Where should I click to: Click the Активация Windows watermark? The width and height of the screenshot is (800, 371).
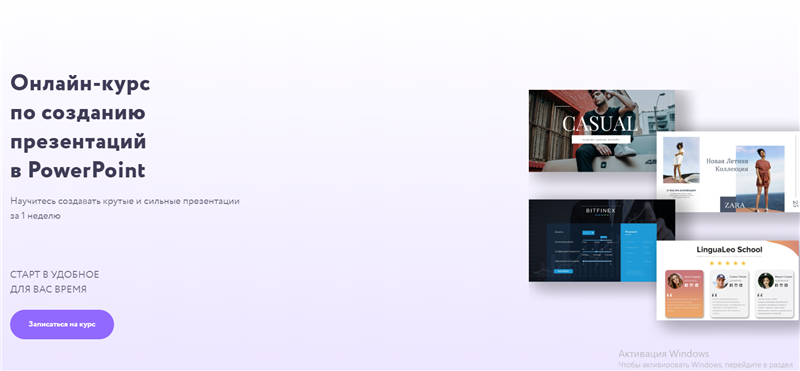pos(663,354)
